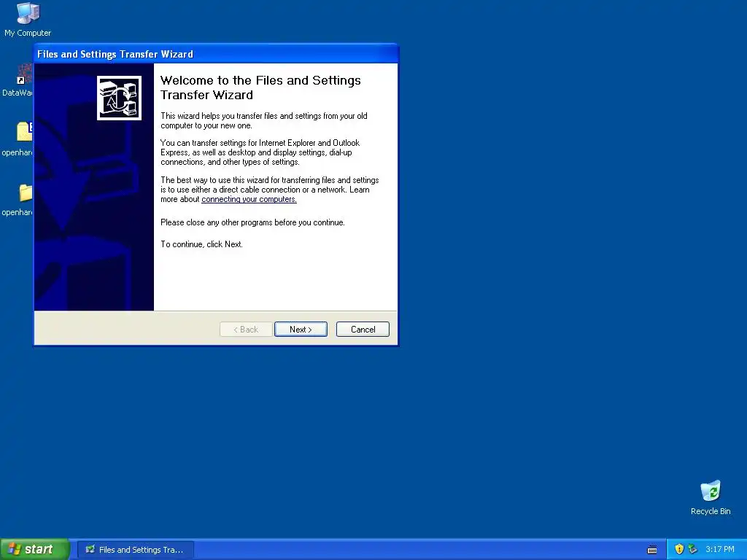Click the 'To continue, click Next.' text

(201, 244)
